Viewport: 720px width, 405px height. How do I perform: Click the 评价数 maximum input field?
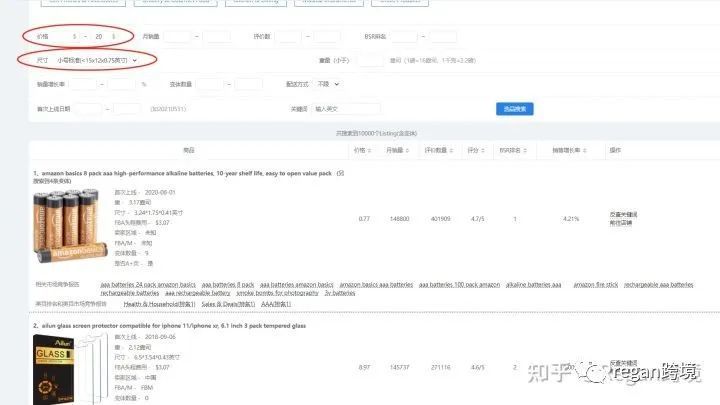tap(327, 36)
